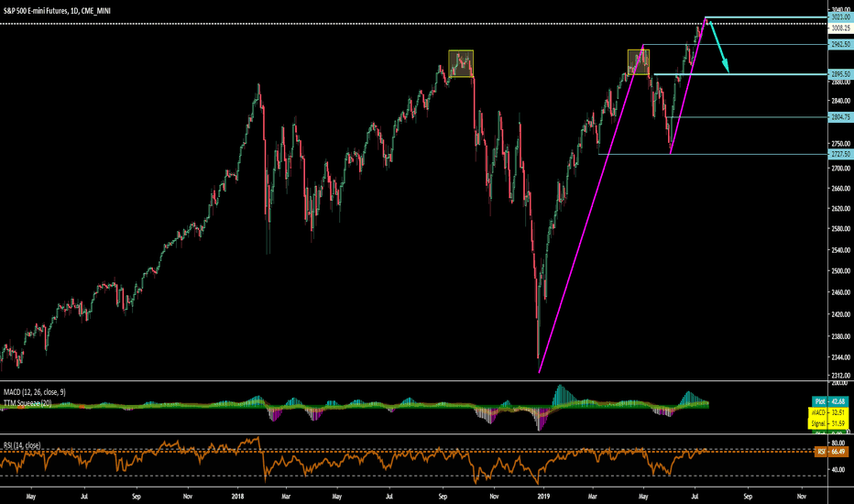854x504 pixels.
Task: Click the 2380.00 price axis tick
Action: [x=841, y=336]
